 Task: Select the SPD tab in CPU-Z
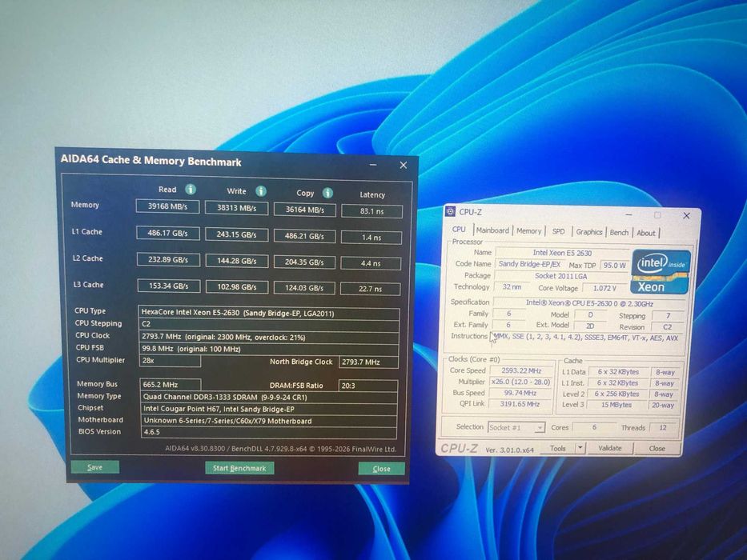[558, 231]
